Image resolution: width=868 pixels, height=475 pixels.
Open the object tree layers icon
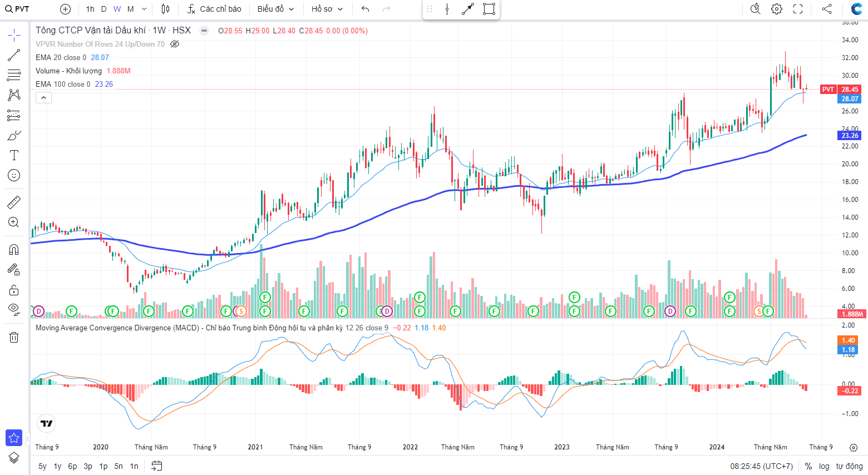(x=14, y=458)
